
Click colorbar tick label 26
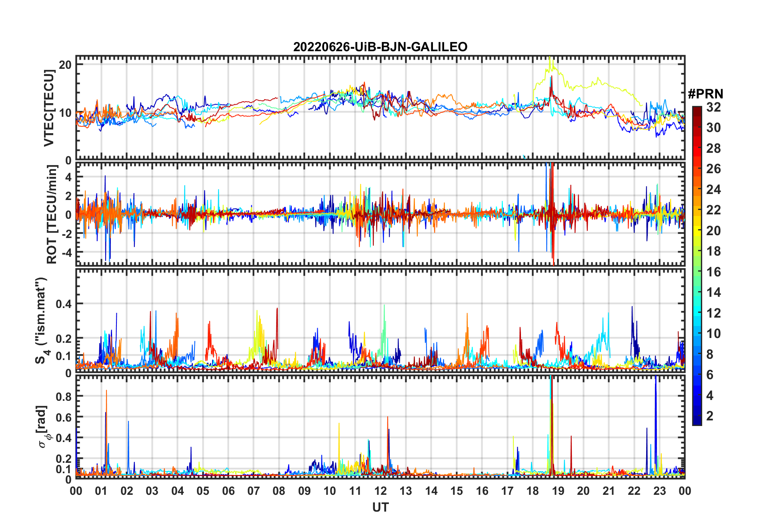(x=713, y=169)
